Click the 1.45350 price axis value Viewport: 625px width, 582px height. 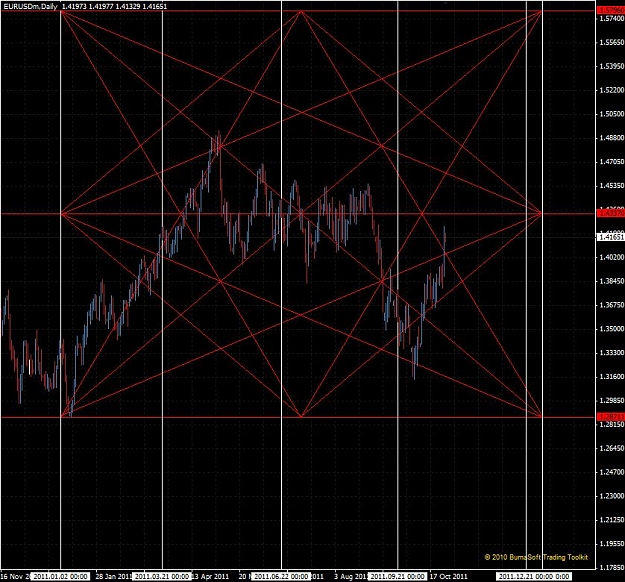click(612, 186)
